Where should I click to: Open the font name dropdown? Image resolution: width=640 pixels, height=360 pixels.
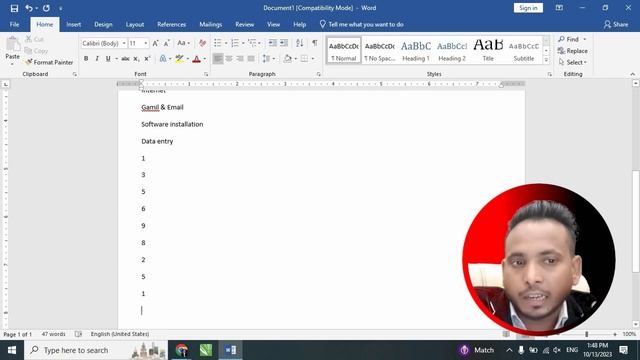124,43
